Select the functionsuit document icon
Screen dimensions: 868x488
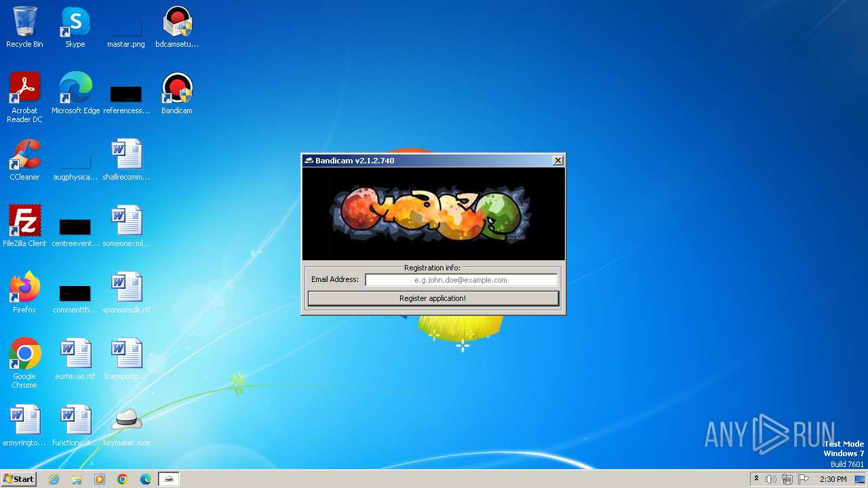[75, 426]
